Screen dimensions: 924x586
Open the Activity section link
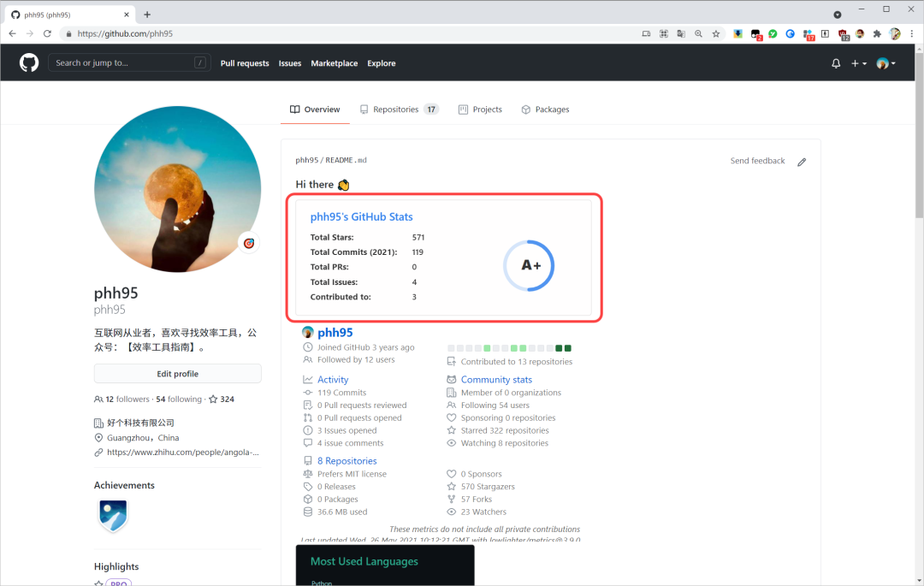pyautogui.click(x=332, y=380)
